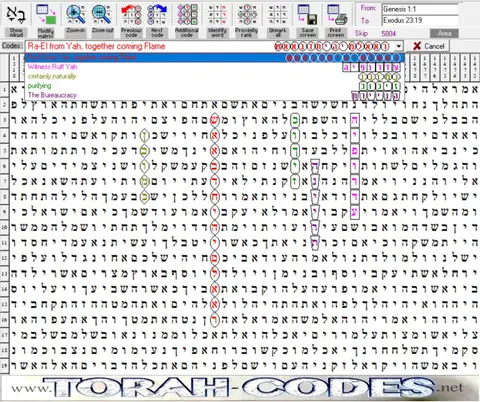Select the highlighted 'Ra-El from Yah' list entry
Image resolution: width=480 pixels, height=402 pixels.
[215, 58]
